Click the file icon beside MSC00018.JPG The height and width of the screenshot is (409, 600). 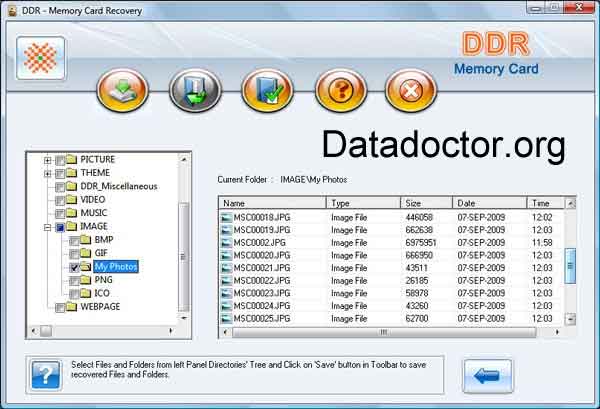pyautogui.click(x=227, y=218)
